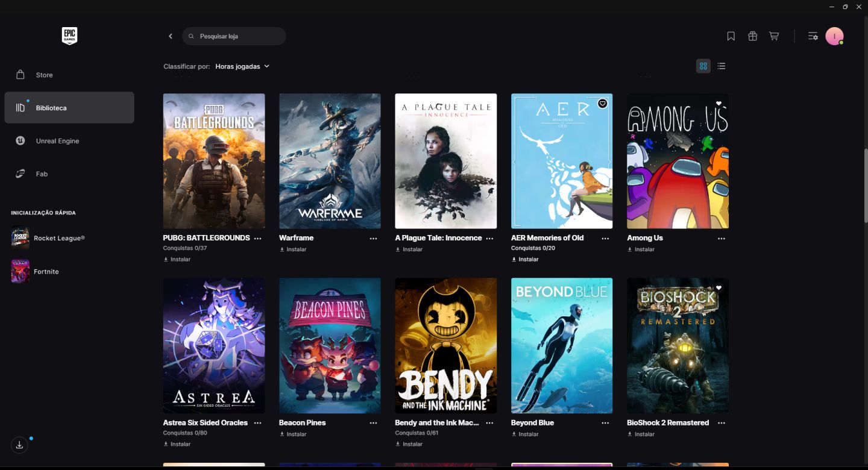The image size is (868, 470).
Task: Open options menu for AER Memories of Old
Action: tap(605, 239)
